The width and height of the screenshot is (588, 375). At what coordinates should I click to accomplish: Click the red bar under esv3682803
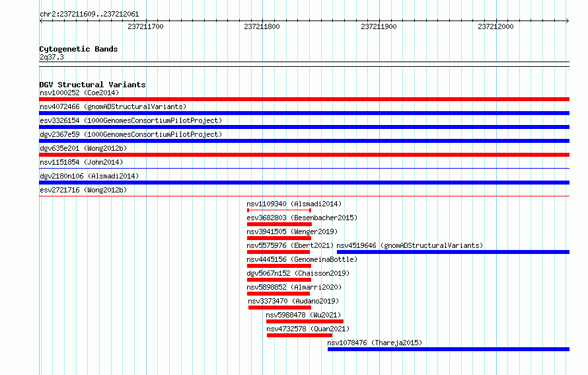[x=279, y=224]
